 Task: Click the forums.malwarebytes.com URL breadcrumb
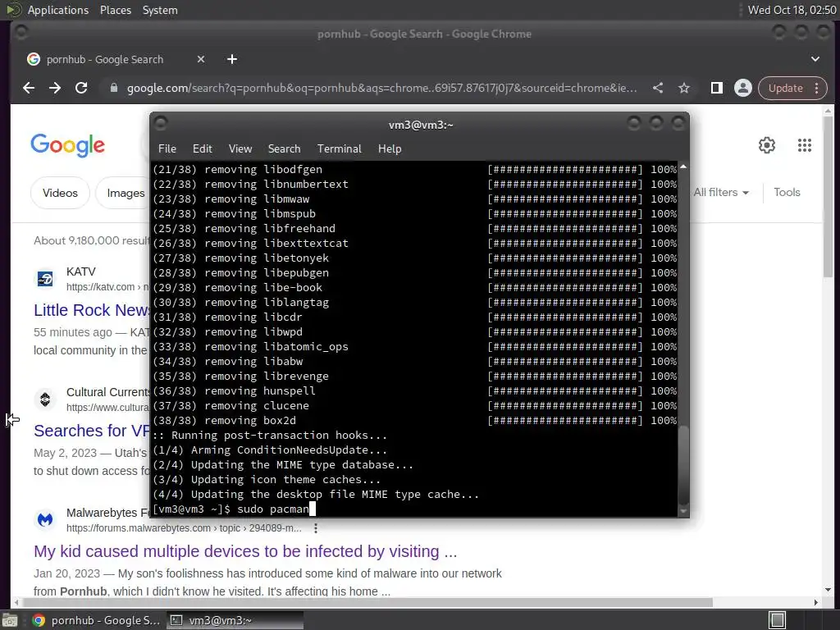(184, 528)
